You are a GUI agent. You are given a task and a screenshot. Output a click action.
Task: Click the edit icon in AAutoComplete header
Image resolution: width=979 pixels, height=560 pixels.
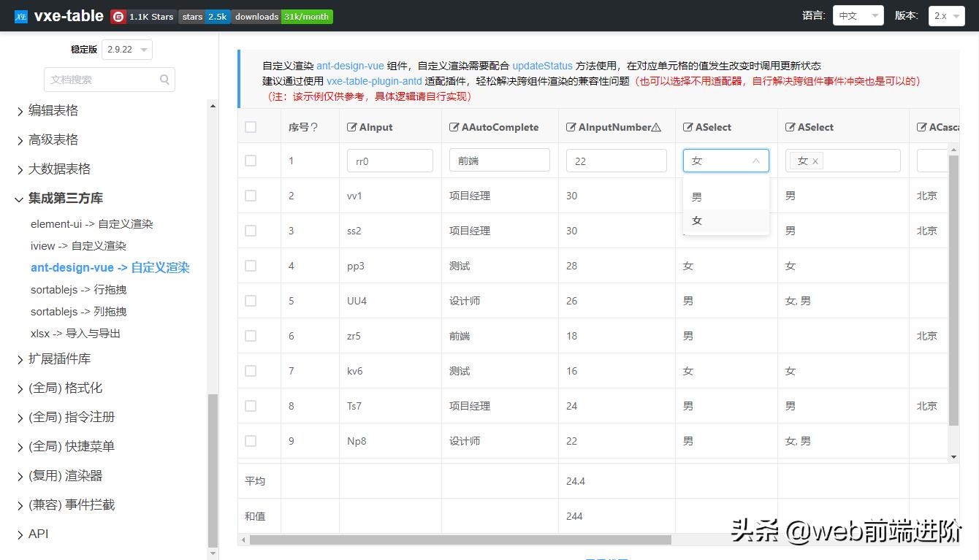[x=454, y=127]
